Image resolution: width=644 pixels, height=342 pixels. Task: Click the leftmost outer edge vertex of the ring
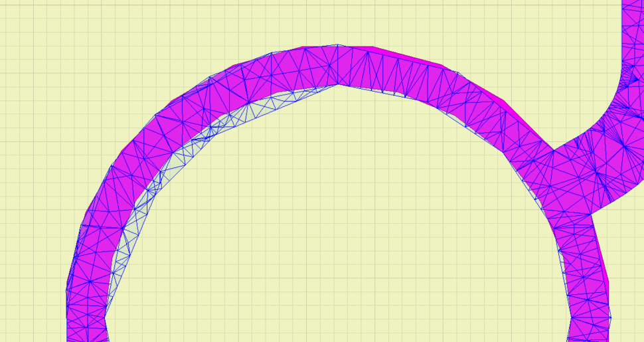pyautogui.click(x=67, y=290)
